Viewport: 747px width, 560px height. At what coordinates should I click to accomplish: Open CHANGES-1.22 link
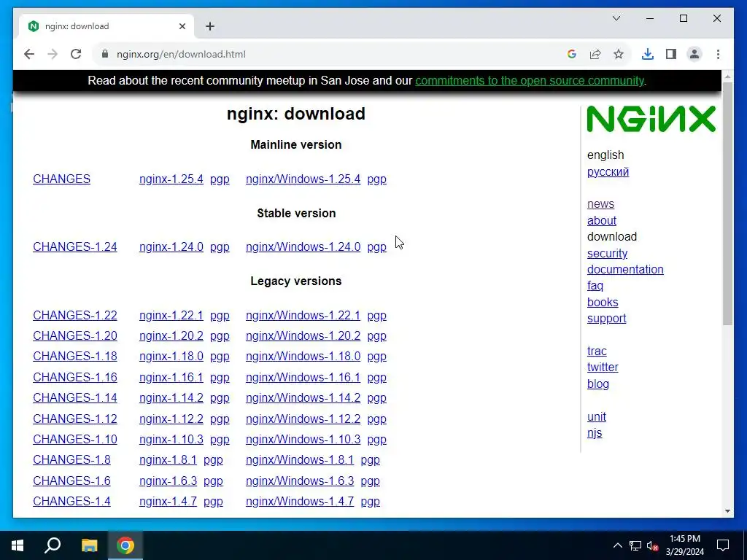(75, 315)
